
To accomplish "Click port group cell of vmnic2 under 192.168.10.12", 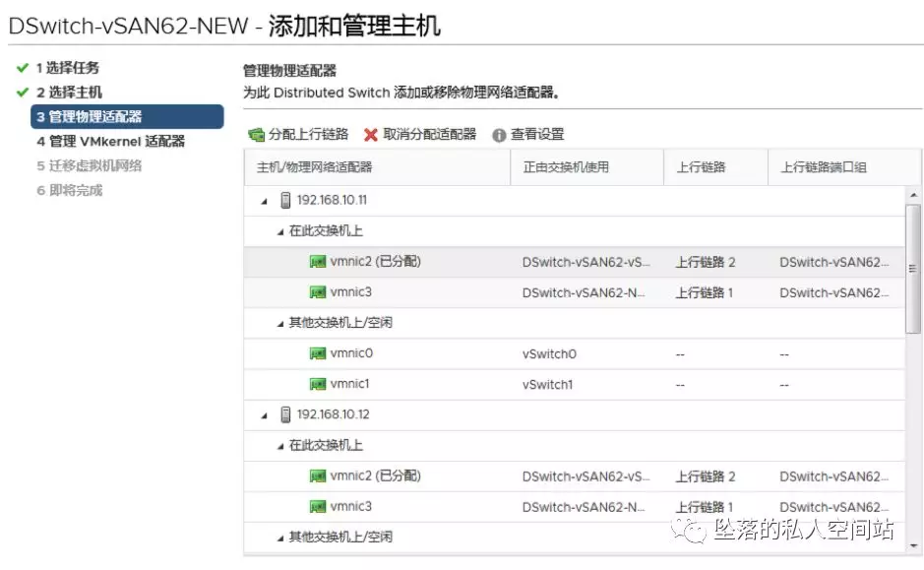I will (834, 476).
